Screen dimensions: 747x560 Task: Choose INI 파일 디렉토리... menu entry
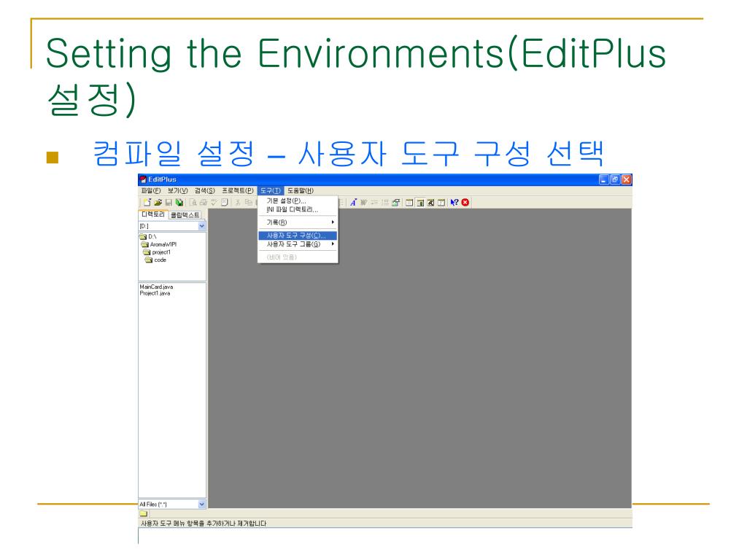tap(298, 209)
